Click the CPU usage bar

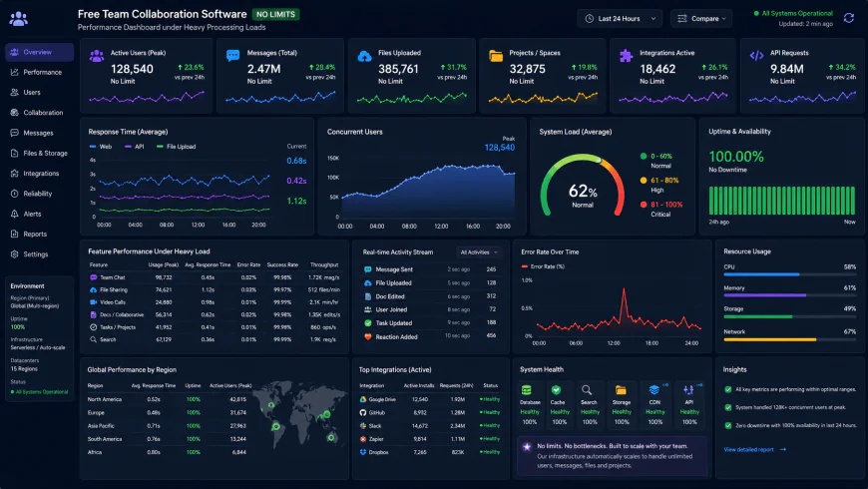tap(789, 274)
